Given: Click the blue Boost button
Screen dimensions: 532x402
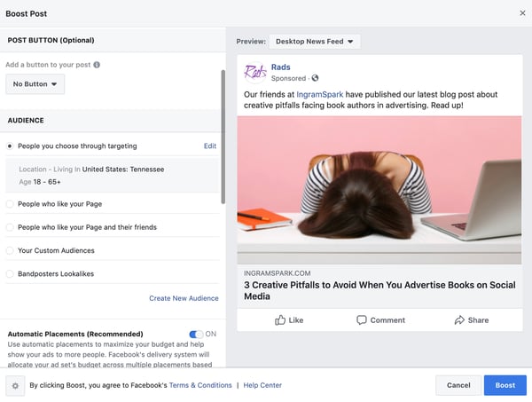Looking at the screenshot, I should pyautogui.click(x=505, y=385).
